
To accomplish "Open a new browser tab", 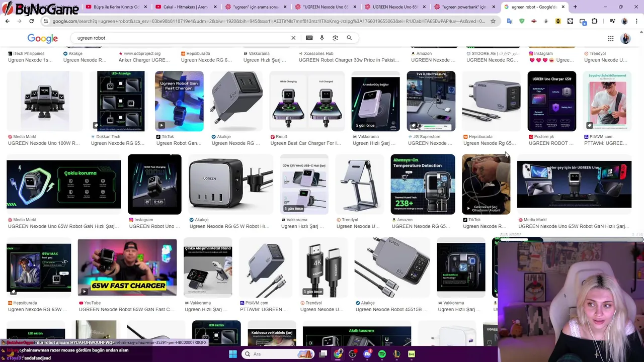I will coord(575,7).
